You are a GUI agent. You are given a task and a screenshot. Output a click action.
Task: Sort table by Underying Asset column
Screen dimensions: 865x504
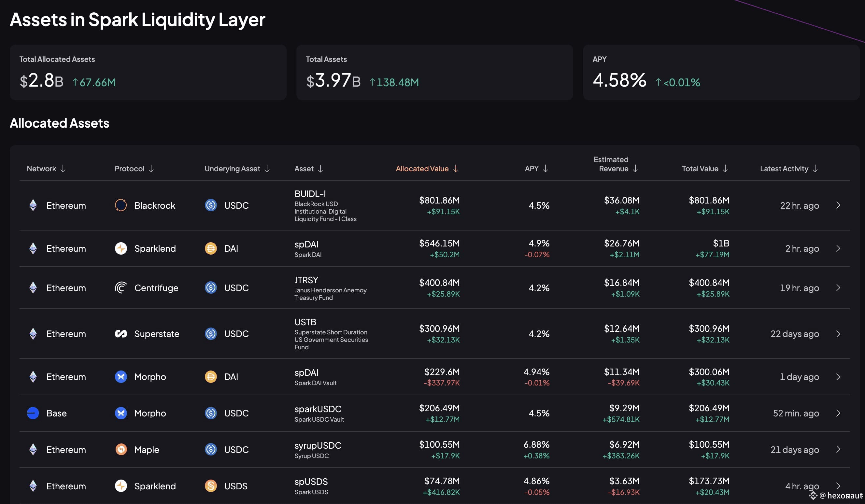click(x=237, y=168)
